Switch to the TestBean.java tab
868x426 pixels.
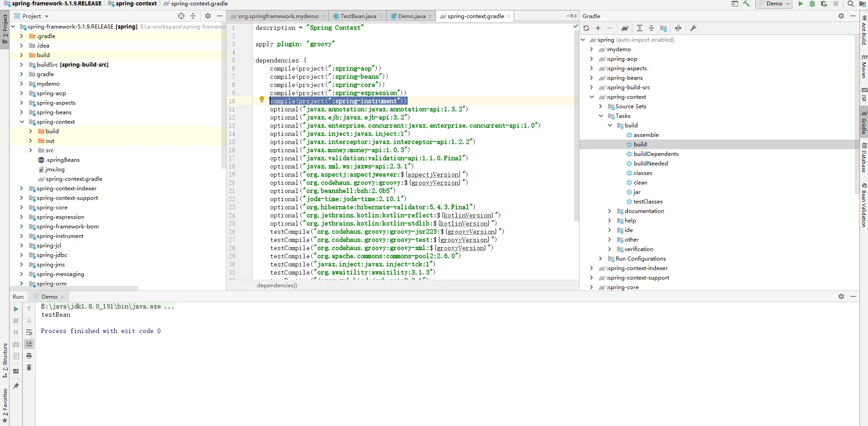[x=358, y=16]
